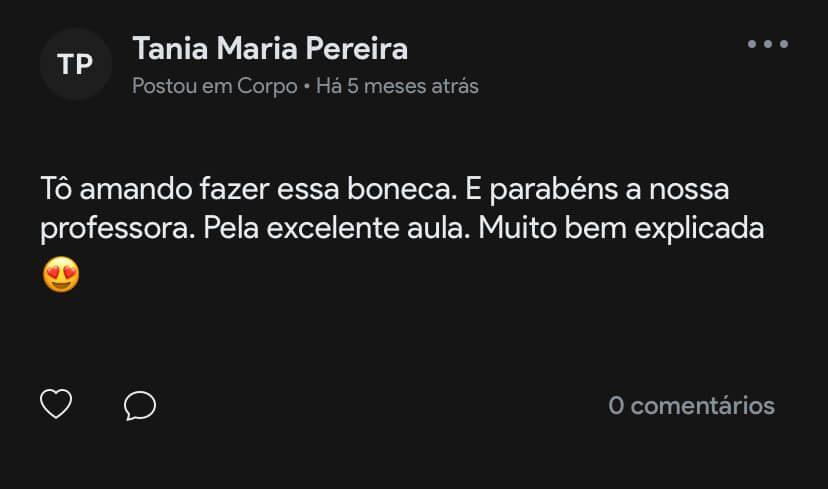Click the bullet separator before the timestamp
Image resolution: width=828 pixels, height=489 pixels.
pos(307,86)
